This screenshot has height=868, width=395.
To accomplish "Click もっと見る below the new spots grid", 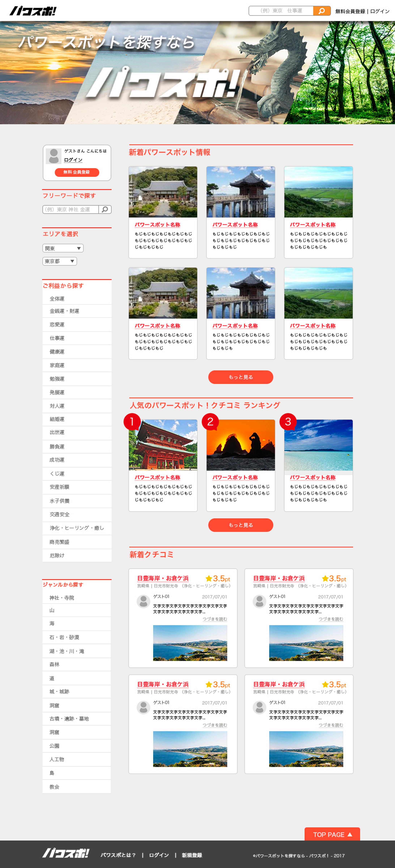I will pyautogui.click(x=241, y=377).
